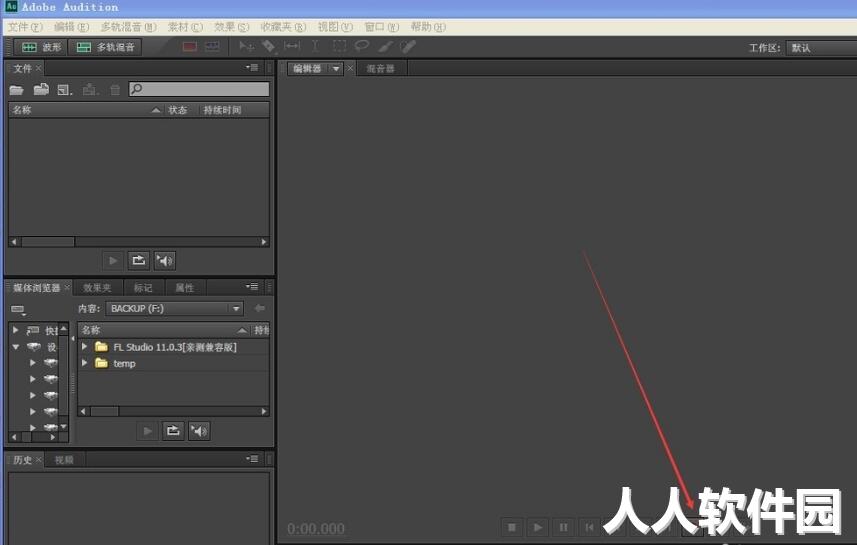The image size is (857, 545).
Task: Switch to Multitrack (多轨混音) view
Action: pyautogui.click(x=105, y=48)
